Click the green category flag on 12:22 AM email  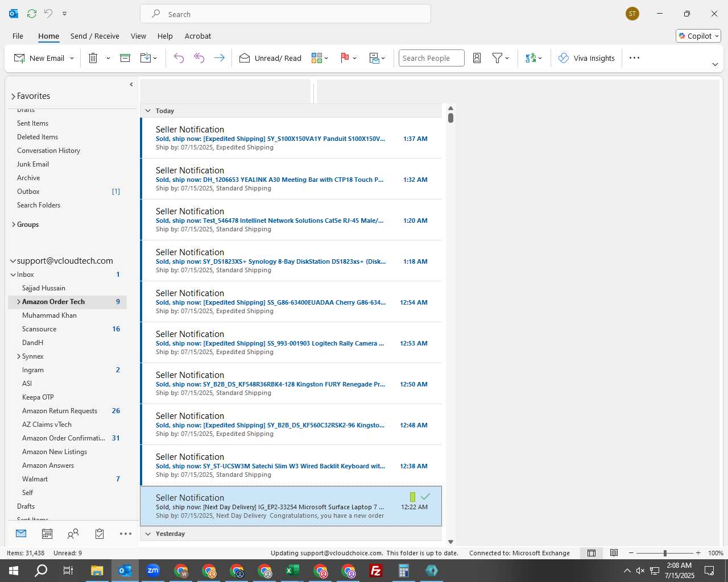[412, 497]
